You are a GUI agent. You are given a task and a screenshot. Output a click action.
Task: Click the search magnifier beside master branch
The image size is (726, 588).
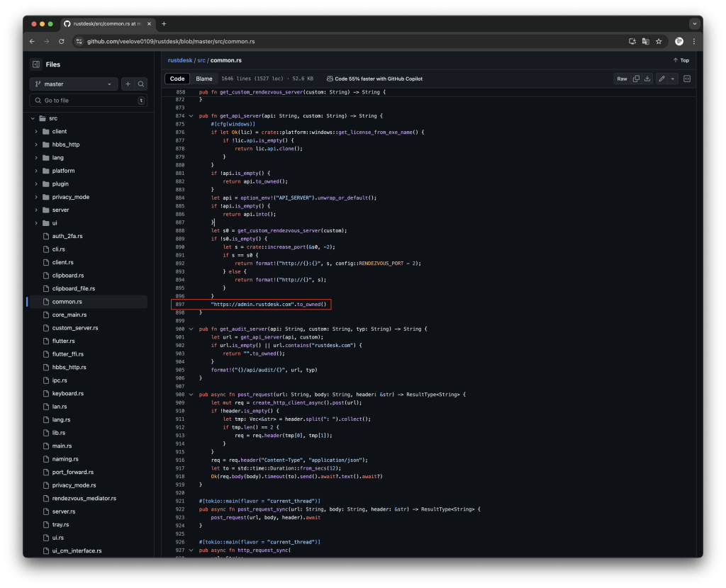(141, 84)
